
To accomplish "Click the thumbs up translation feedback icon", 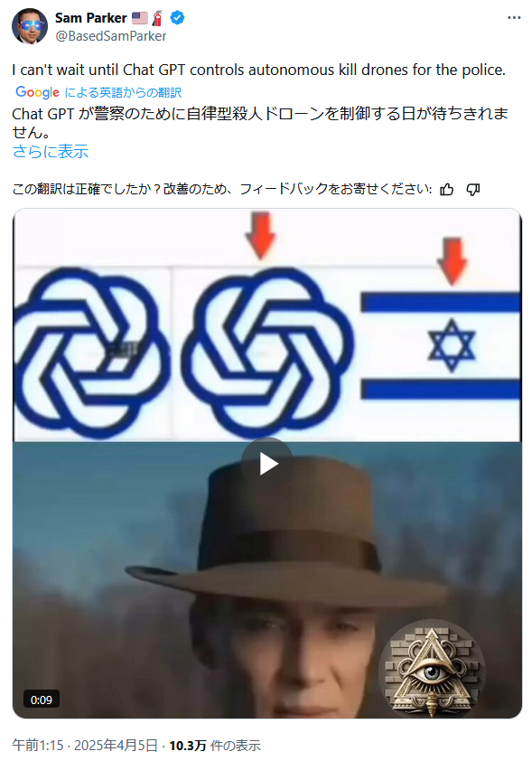I will (x=447, y=189).
